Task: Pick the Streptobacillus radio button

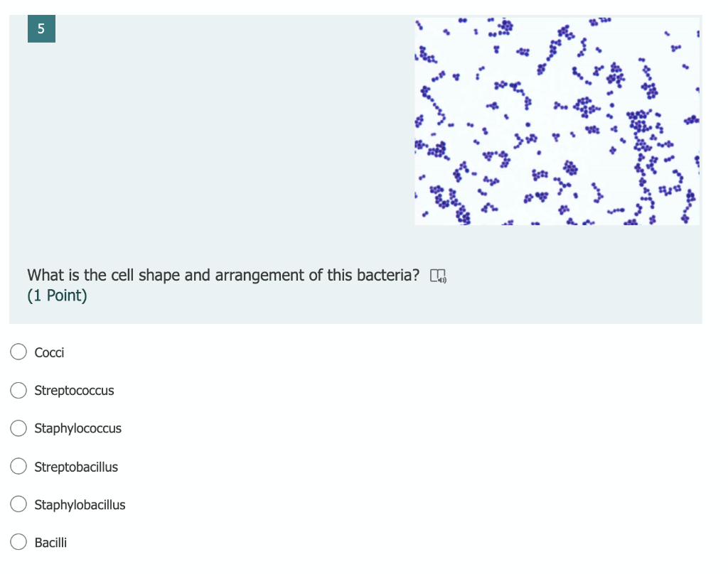Action: [x=18, y=466]
